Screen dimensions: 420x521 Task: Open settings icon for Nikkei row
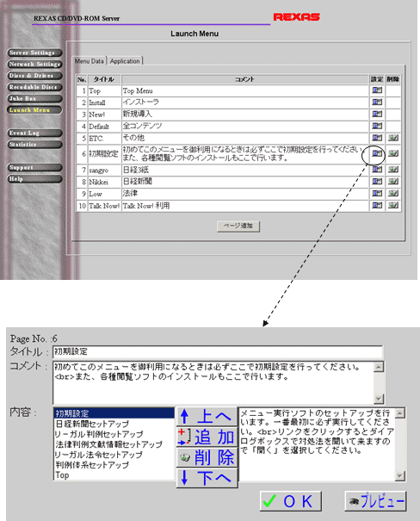click(377, 182)
